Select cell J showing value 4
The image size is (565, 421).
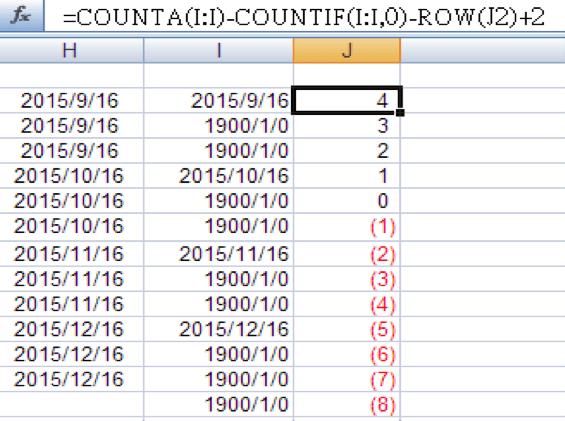347,100
